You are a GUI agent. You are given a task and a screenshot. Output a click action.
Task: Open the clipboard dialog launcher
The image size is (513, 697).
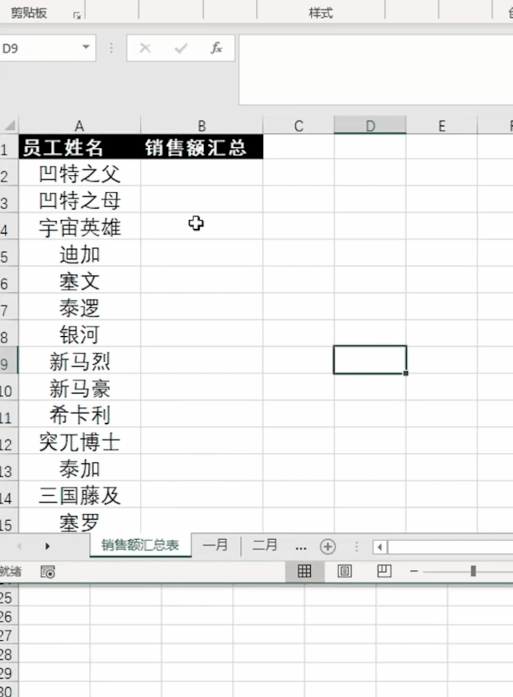point(77,16)
